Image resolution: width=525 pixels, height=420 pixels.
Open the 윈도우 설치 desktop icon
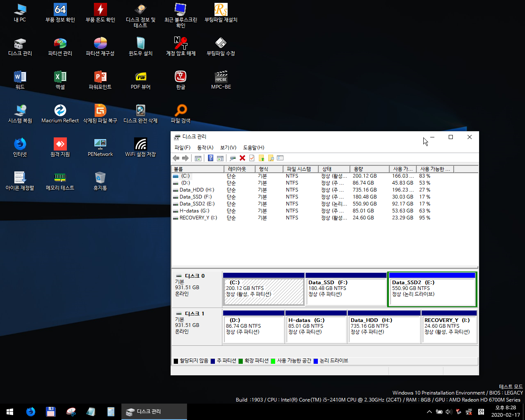141,47
